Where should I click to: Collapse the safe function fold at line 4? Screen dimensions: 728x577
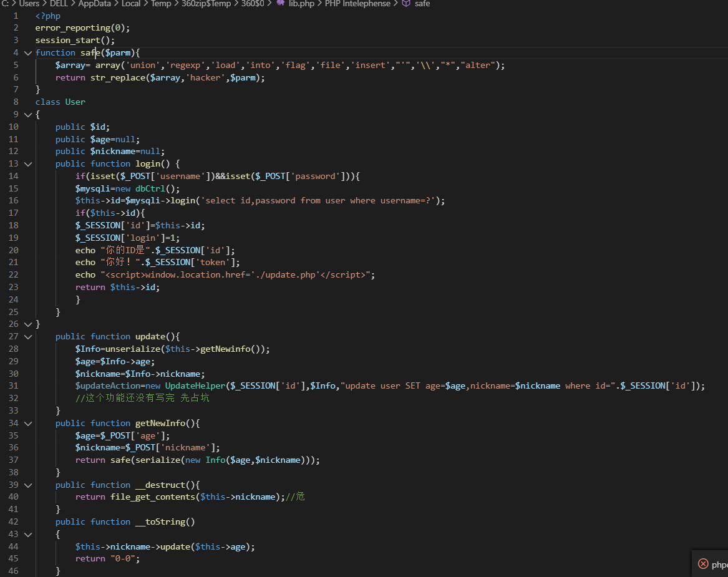click(28, 53)
